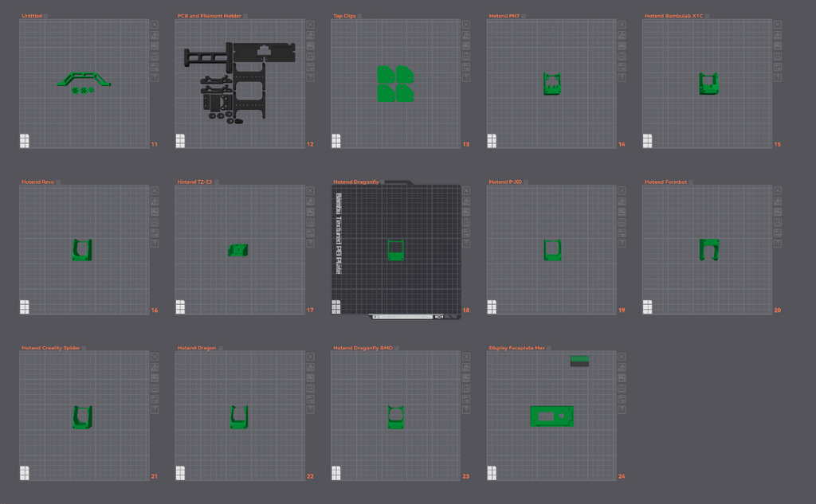Open Top Clips plate settings
Image resolution: width=816 pixels, height=504 pixels.
tap(466, 67)
